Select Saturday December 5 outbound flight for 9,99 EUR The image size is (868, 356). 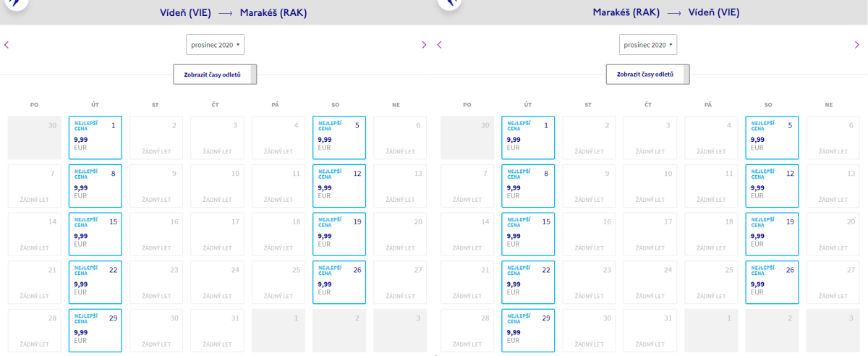[x=339, y=137]
